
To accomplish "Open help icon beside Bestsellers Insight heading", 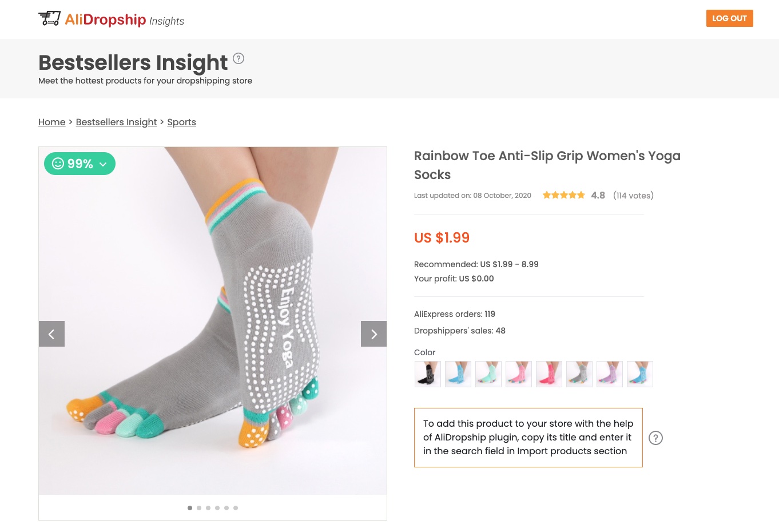I will tap(239, 58).
